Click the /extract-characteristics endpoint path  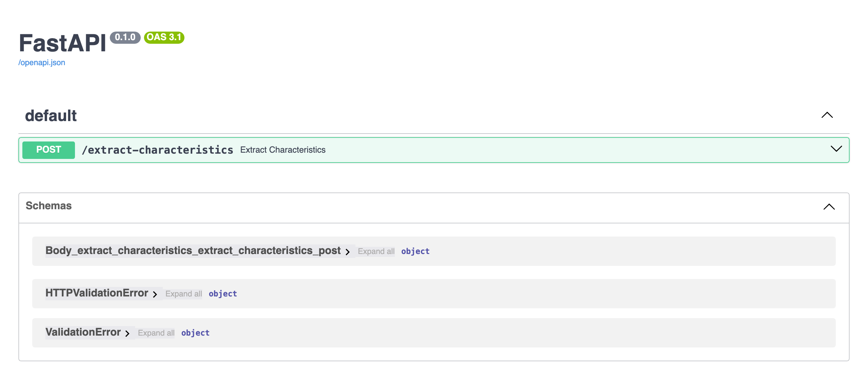pyautogui.click(x=157, y=150)
